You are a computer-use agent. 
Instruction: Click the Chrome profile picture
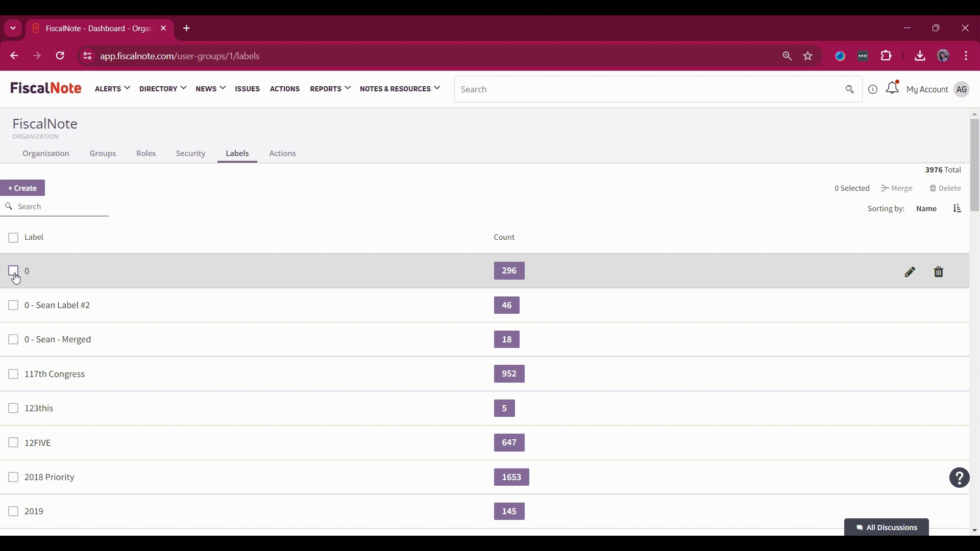click(x=943, y=56)
